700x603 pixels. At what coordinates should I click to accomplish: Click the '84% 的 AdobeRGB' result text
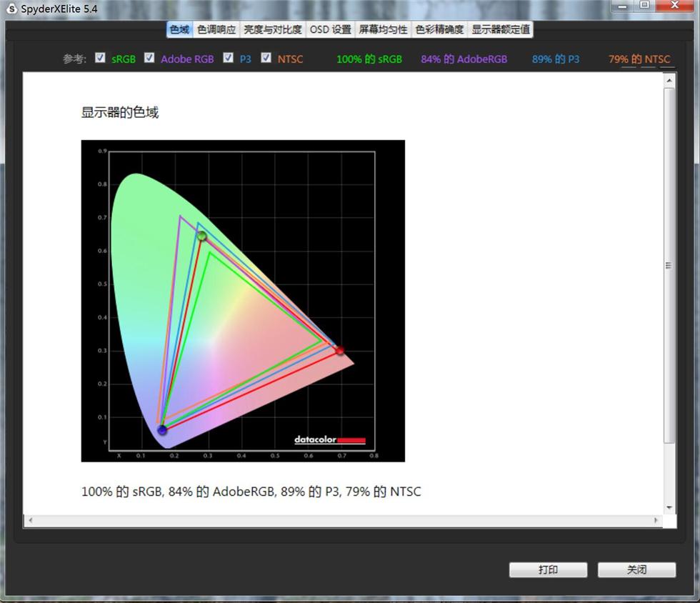click(x=464, y=59)
